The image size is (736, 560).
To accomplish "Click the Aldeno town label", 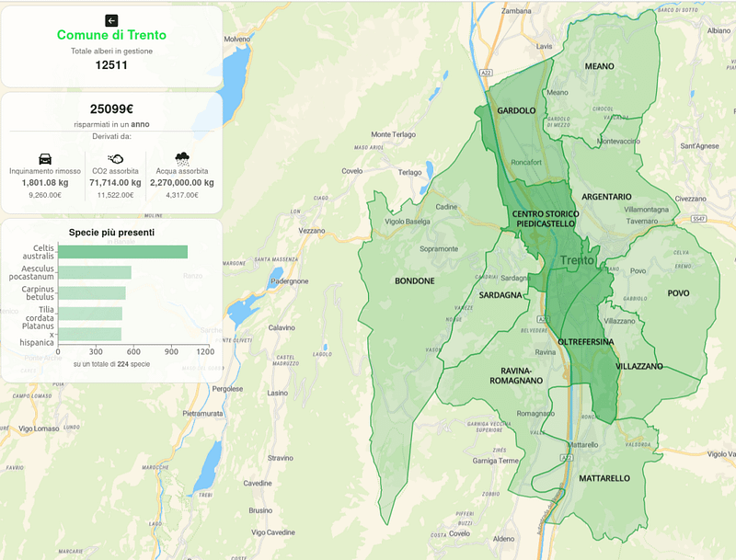I will tap(503, 539).
